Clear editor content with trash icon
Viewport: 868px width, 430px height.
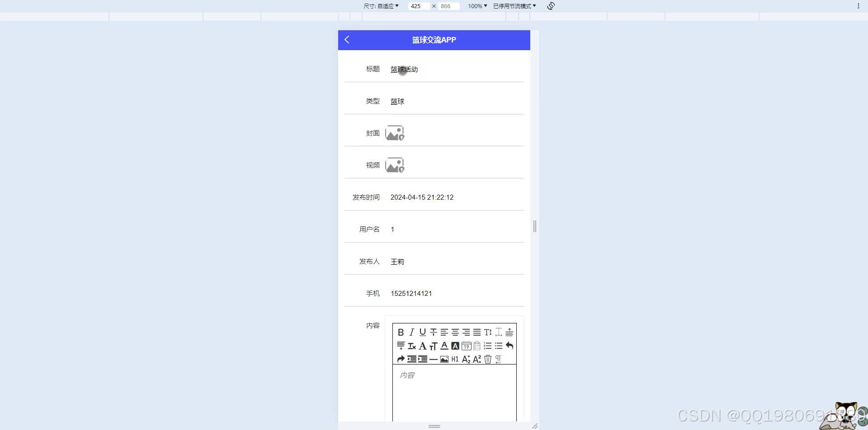pyautogui.click(x=487, y=359)
